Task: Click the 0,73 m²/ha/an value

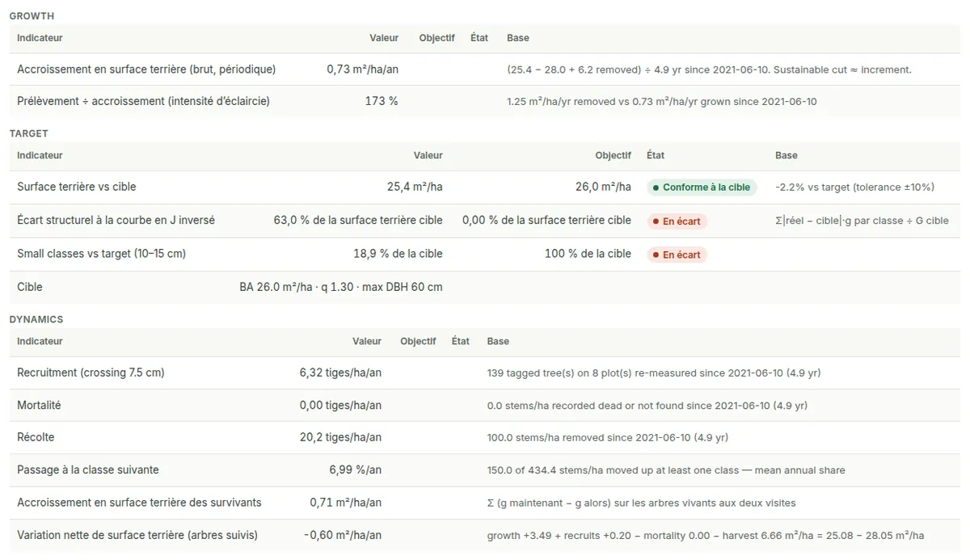Action: 363,69
